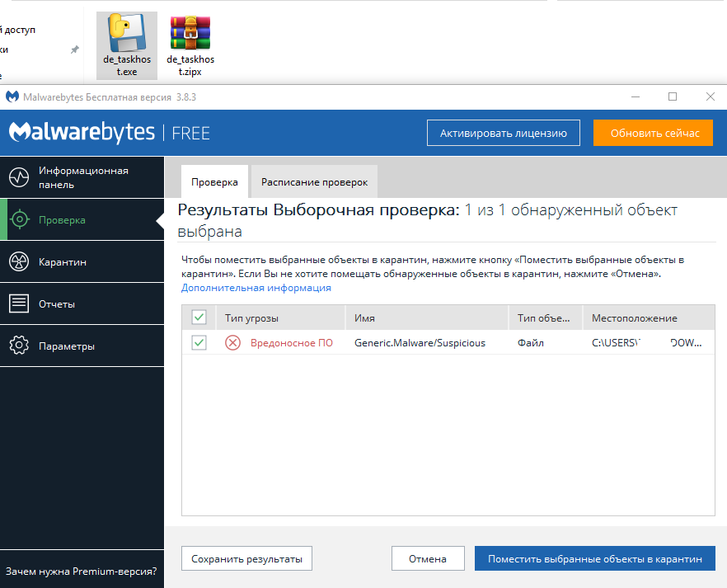Toggle the select-all checkbox in table header

(199, 318)
